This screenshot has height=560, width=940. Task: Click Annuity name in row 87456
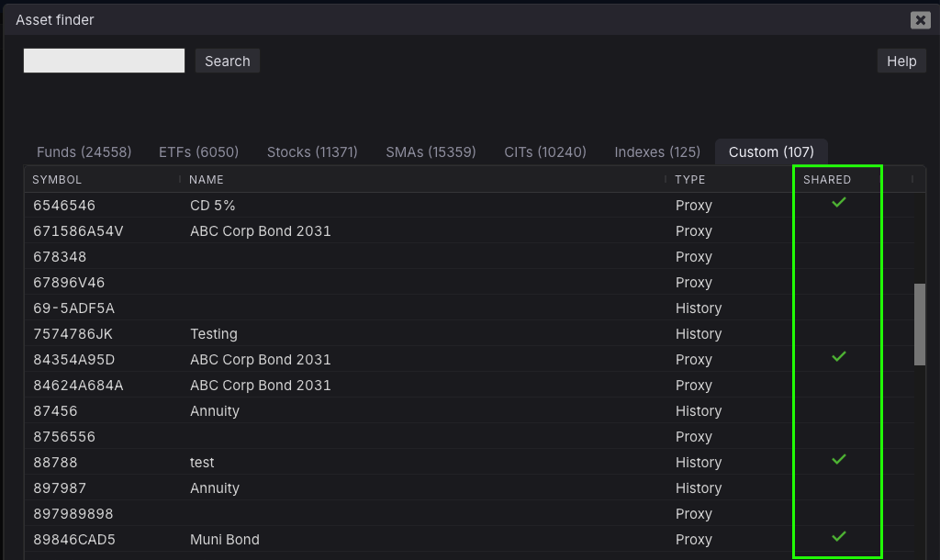tap(215, 412)
